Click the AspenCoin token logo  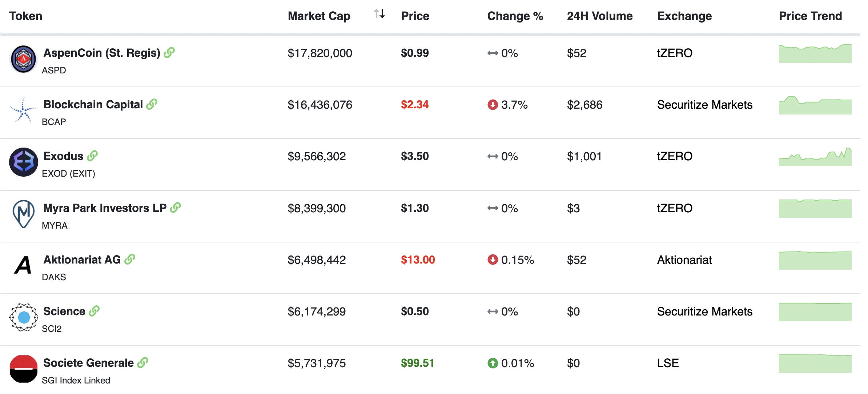click(24, 59)
